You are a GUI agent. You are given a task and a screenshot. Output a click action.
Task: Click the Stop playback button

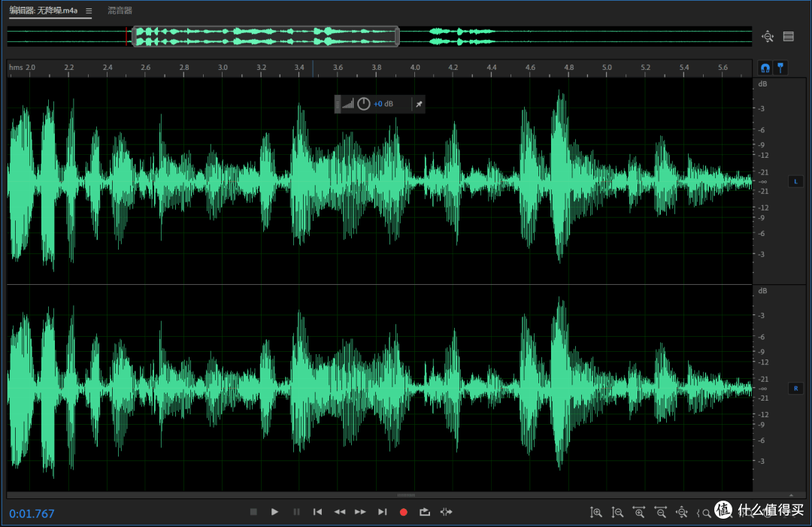tap(253, 512)
